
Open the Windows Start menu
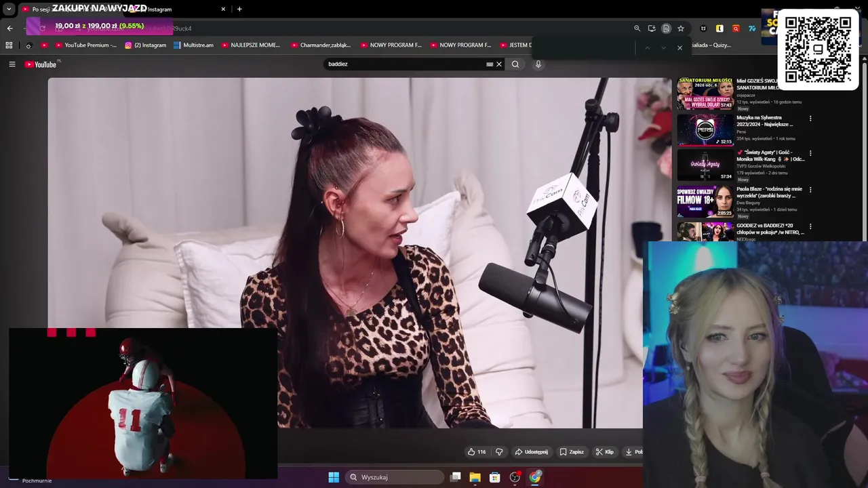334,477
